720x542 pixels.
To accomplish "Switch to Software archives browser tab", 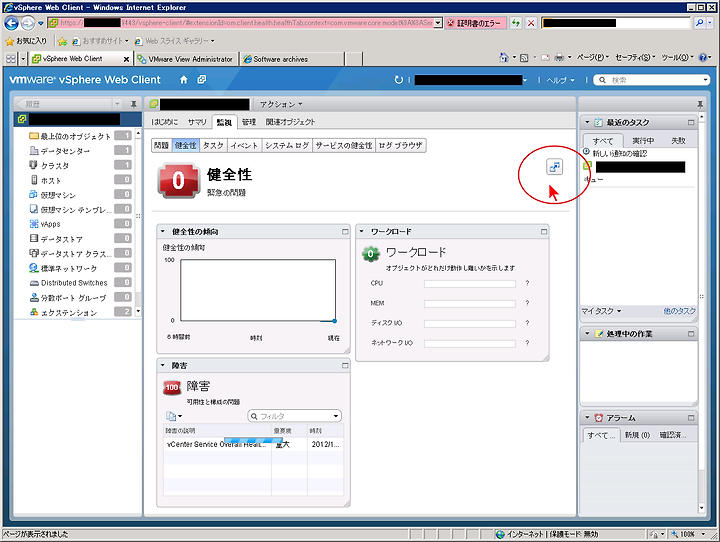I will tap(292, 59).
